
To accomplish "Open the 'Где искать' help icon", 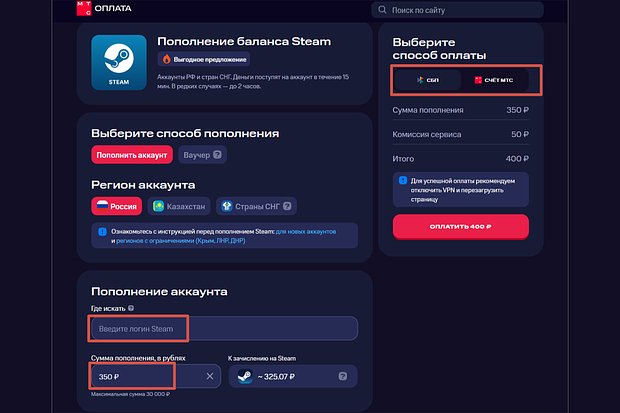I will pos(131,308).
